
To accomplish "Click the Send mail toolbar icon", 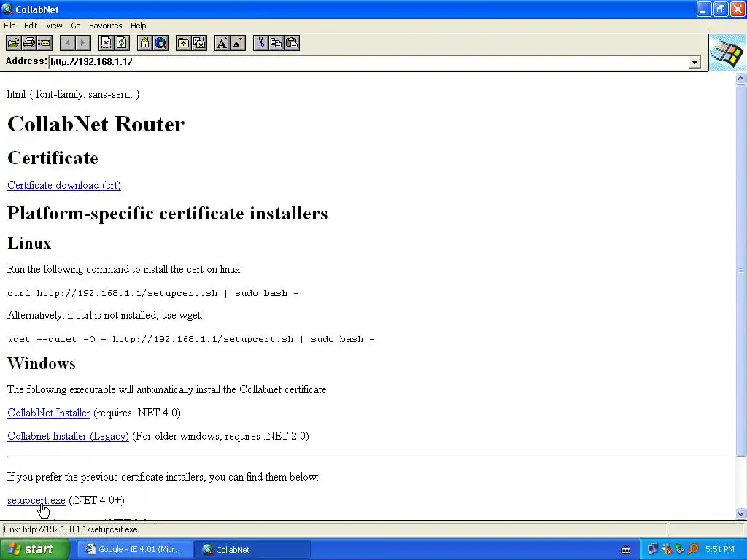I will (x=44, y=43).
